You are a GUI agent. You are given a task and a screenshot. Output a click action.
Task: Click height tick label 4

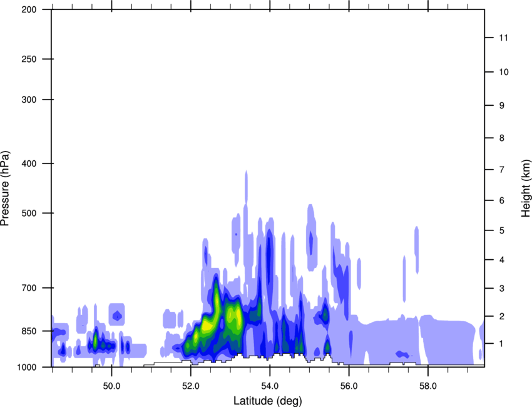coord(502,260)
